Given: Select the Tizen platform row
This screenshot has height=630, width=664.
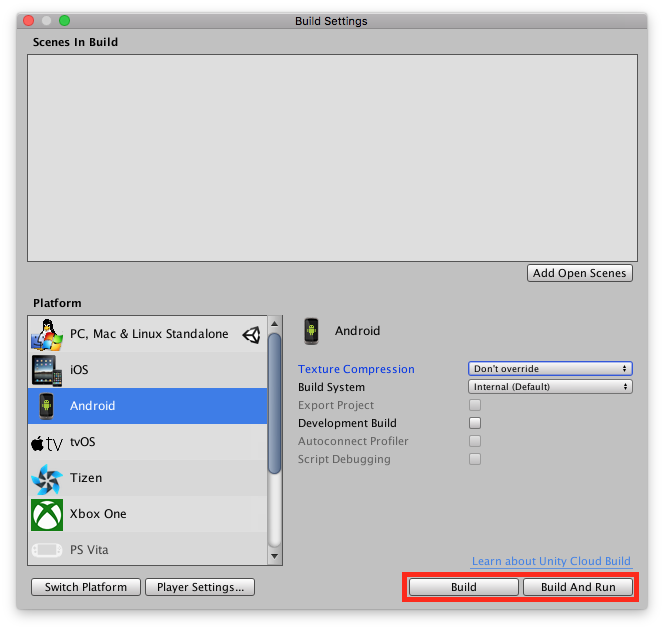Looking at the screenshot, I should (x=147, y=478).
